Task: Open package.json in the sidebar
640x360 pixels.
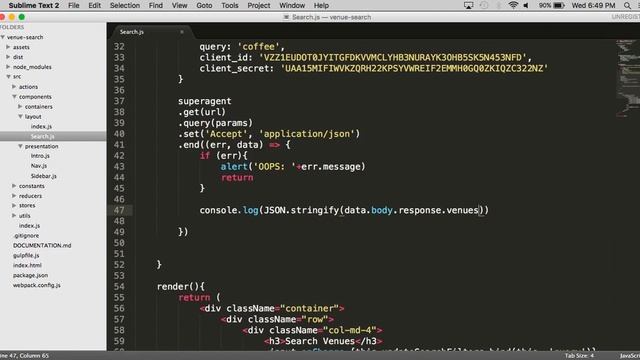Action: [30, 275]
